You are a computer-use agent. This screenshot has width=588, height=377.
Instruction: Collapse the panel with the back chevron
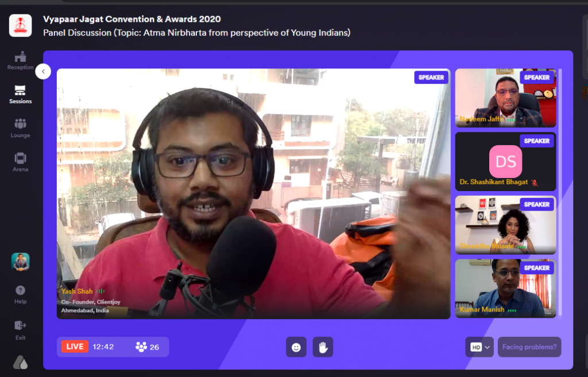[43, 71]
